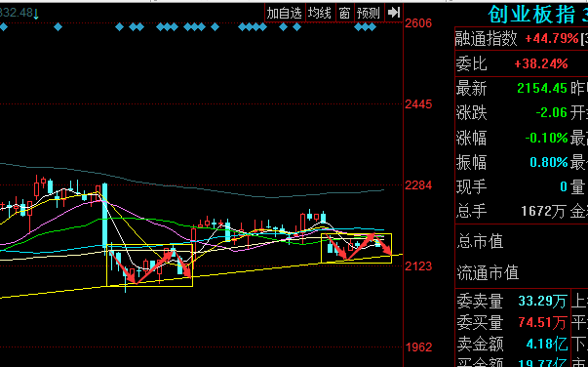The image size is (588, 367).
Task: Click the 委买量 74.51万 value
Action: click(x=542, y=322)
